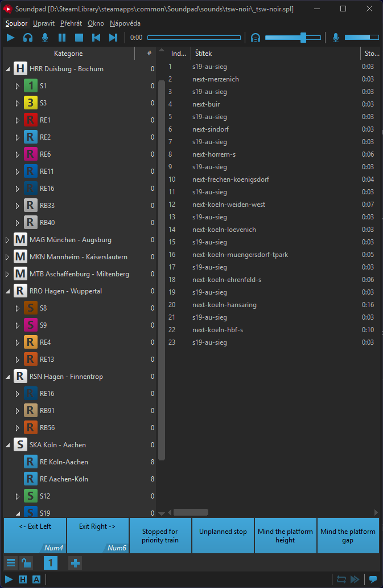This screenshot has height=588, width=383.
Task: Add a new hotbar page with plus
Action: pos(75,563)
